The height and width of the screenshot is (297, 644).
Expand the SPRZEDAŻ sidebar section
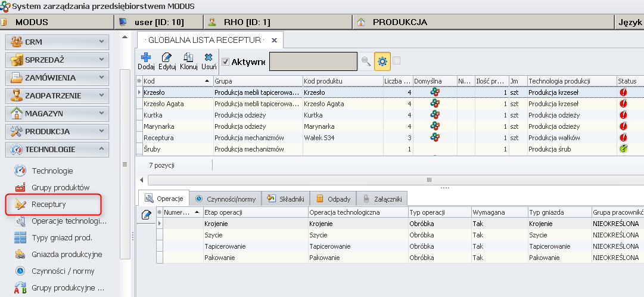click(57, 60)
